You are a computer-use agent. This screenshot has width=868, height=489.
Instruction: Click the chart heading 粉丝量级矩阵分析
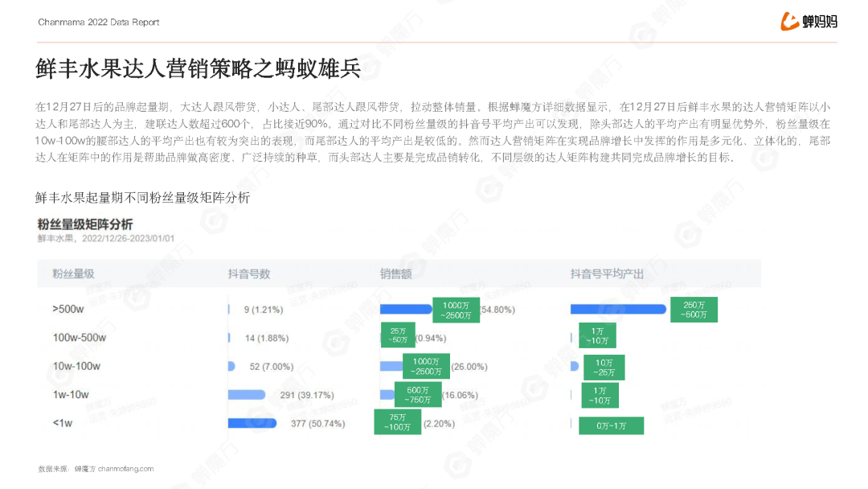pyautogui.click(x=85, y=224)
